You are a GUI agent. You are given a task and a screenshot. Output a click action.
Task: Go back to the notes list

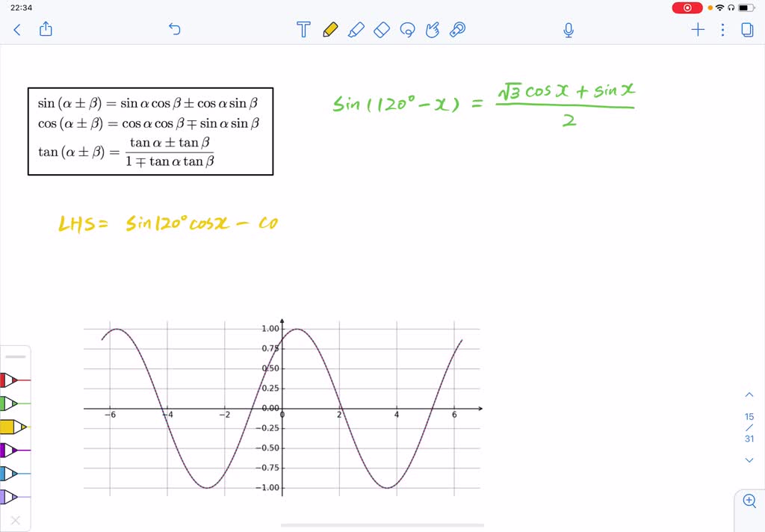[x=16, y=30]
